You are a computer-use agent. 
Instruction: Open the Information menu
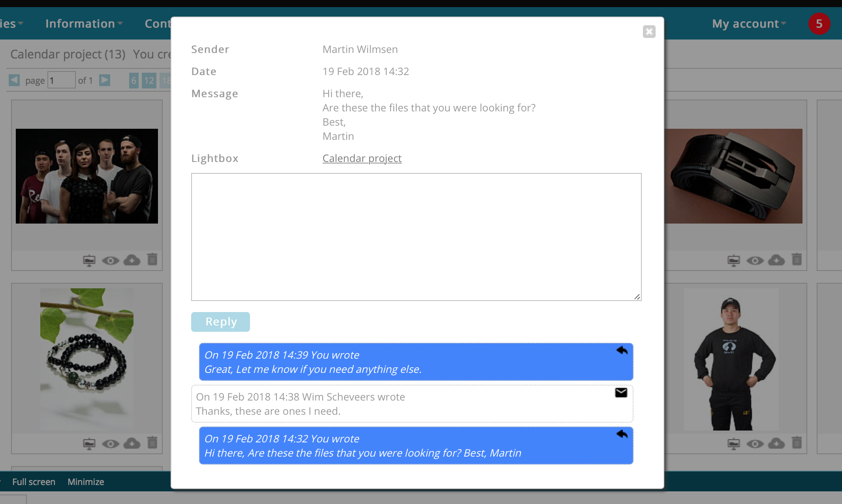(x=84, y=24)
